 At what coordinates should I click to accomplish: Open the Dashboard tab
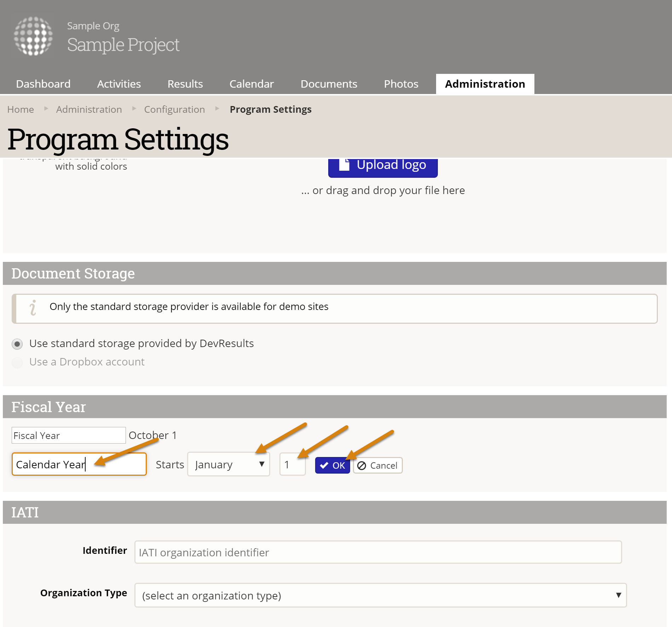pyautogui.click(x=43, y=84)
